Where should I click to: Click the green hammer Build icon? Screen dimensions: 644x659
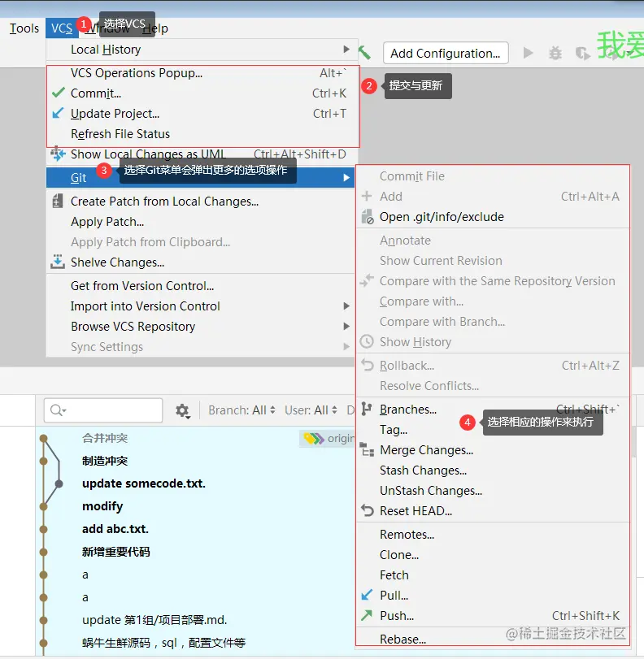pos(365,53)
